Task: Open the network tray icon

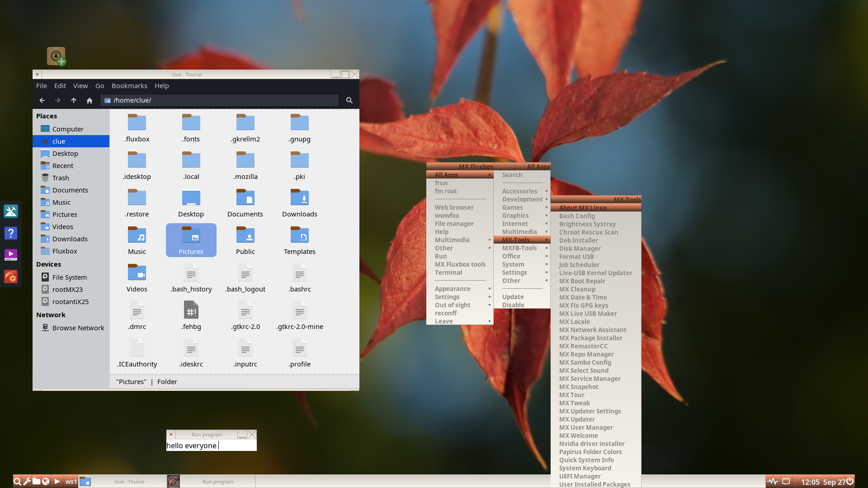Action: click(786, 481)
